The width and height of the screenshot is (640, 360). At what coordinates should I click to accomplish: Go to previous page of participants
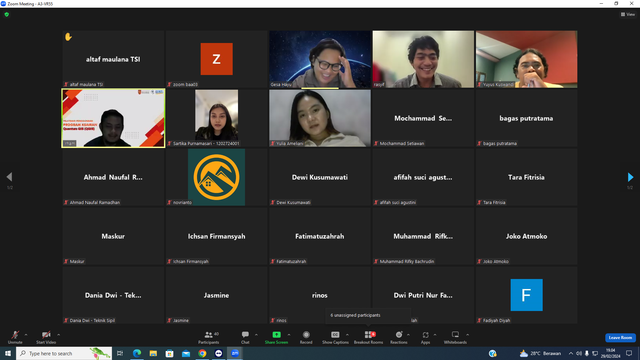[x=9, y=177]
